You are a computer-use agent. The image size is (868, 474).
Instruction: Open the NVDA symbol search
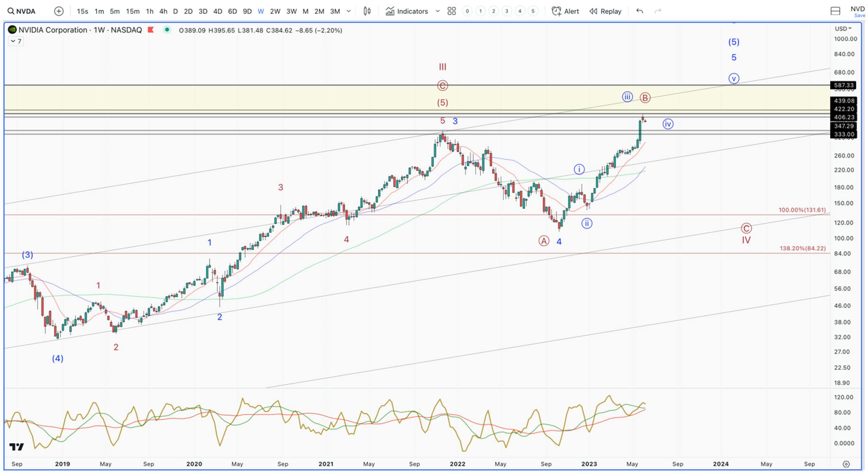tap(21, 11)
